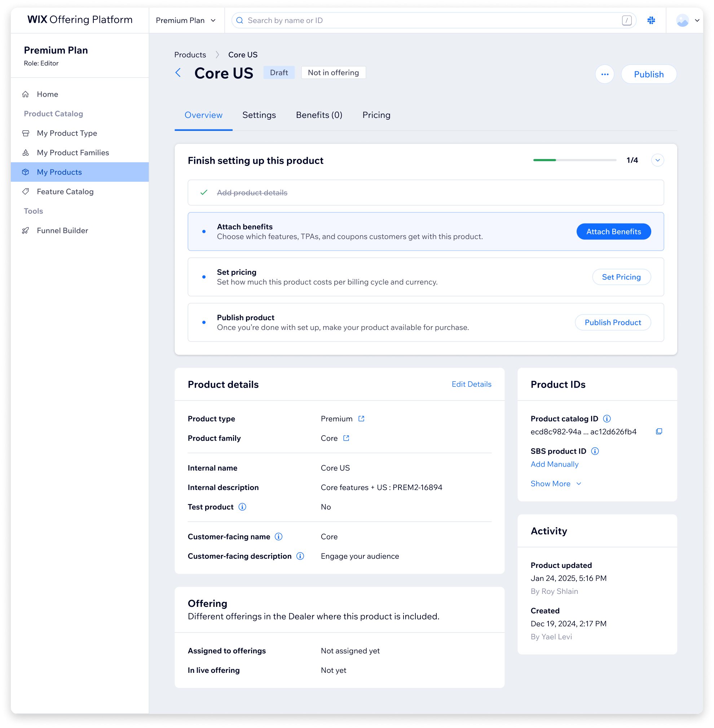714x728 pixels.
Task: Click the completed Add product details step
Action: (x=426, y=192)
